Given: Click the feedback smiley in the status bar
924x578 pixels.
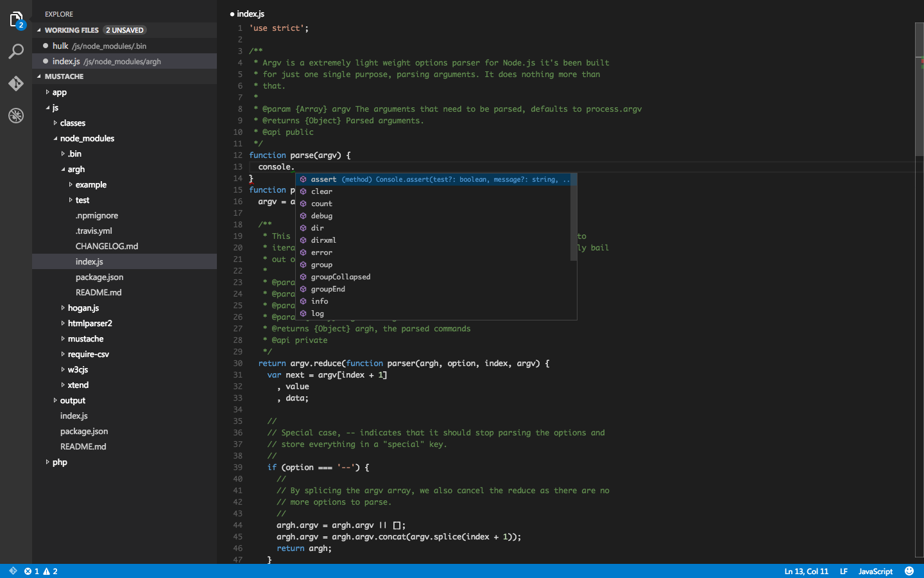Looking at the screenshot, I should point(909,571).
